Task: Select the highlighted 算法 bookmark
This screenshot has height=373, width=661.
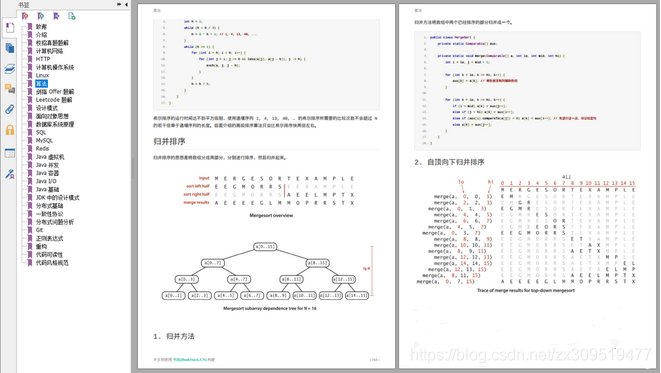Action: tap(41, 83)
